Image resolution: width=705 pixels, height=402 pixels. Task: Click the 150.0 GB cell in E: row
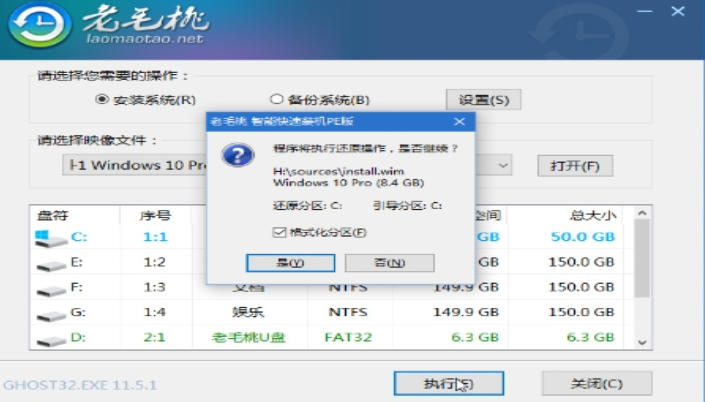581,262
